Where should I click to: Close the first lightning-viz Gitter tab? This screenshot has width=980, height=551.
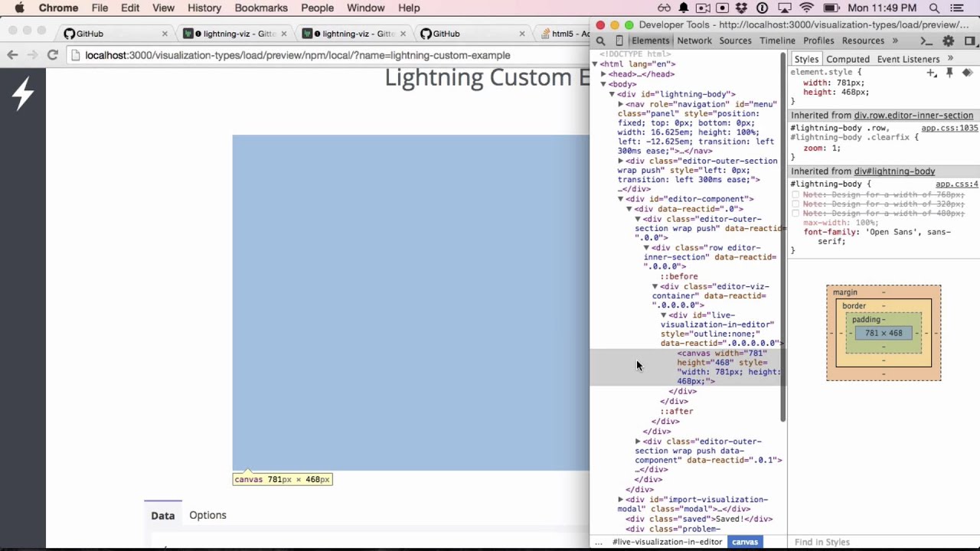click(x=284, y=34)
